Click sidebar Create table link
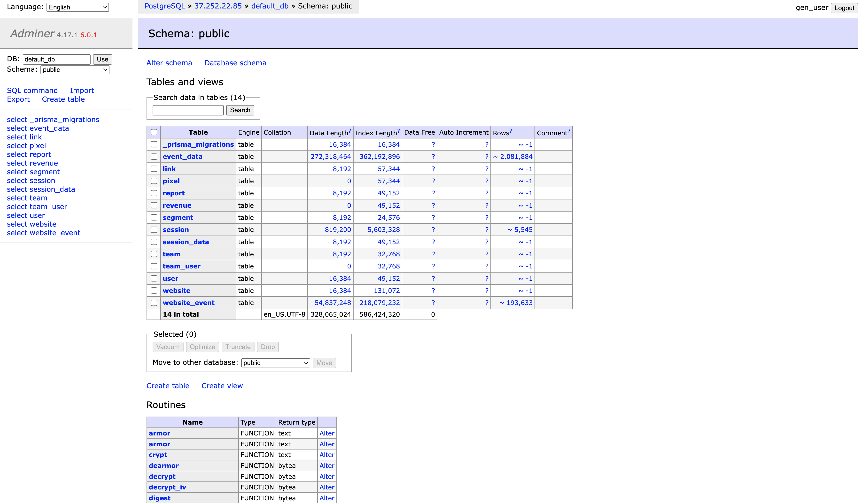The width and height of the screenshot is (868, 503). pos(63,99)
